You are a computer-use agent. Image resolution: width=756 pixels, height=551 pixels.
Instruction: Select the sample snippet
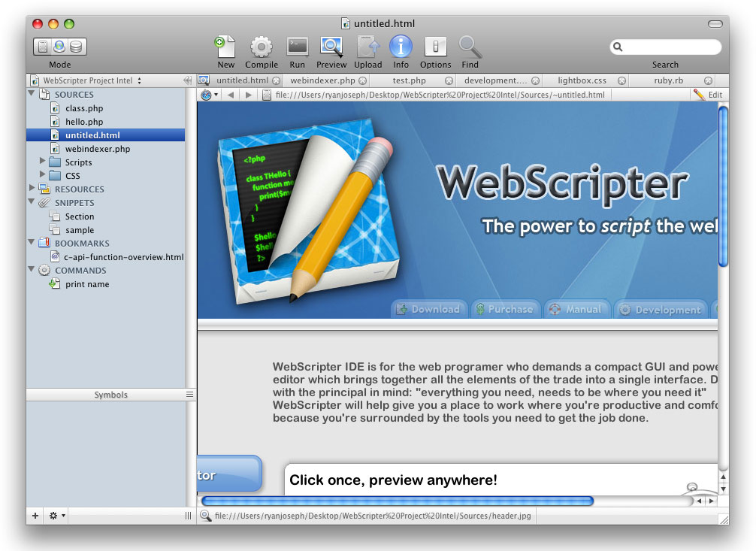click(x=80, y=230)
